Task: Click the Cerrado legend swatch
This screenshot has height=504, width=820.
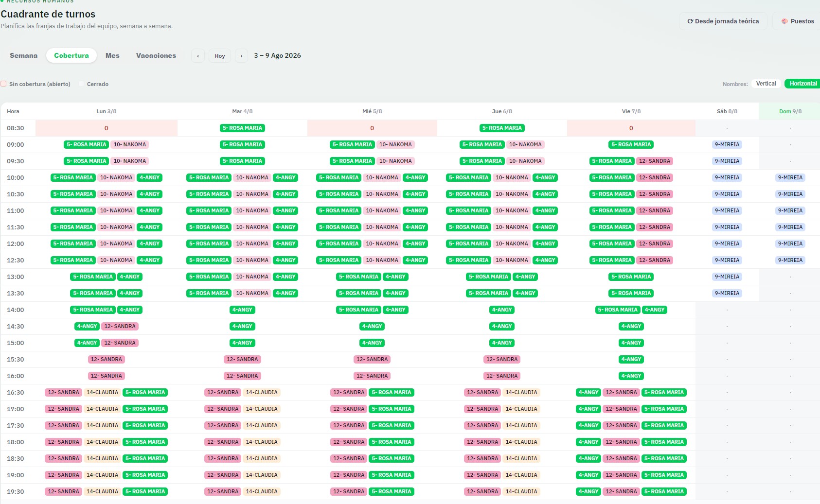Action: coord(82,84)
